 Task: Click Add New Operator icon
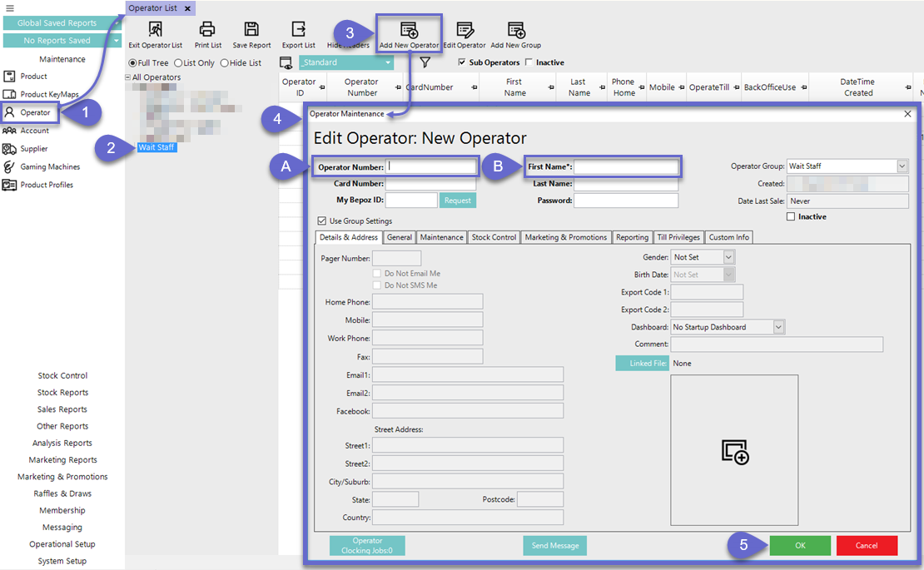(x=409, y=32)
